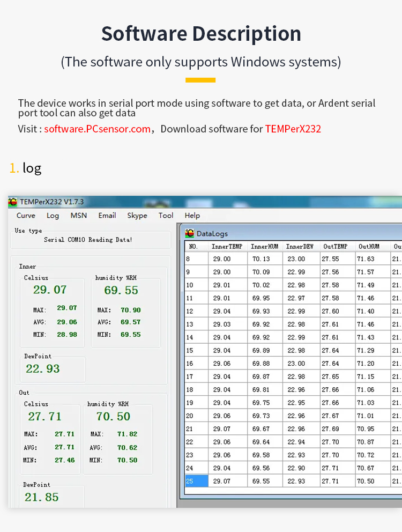This screenshot has height=532, width=402.
Task: Click the DataLogs window icon
Action: coord(190,233)
